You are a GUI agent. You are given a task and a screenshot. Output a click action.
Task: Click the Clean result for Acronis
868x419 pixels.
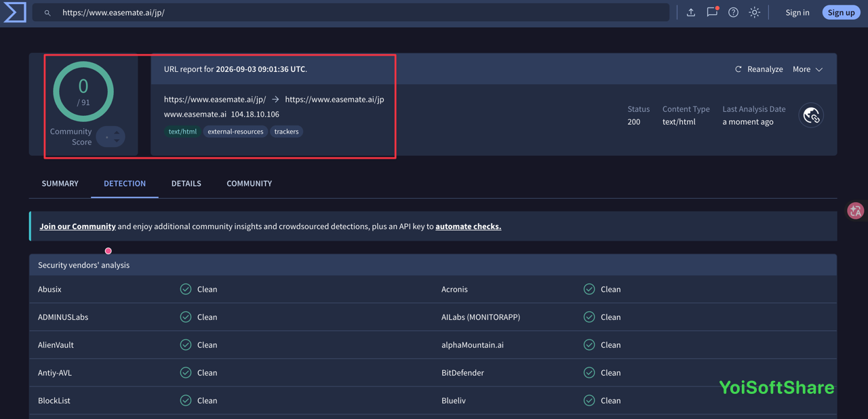[x=611, y=289]
